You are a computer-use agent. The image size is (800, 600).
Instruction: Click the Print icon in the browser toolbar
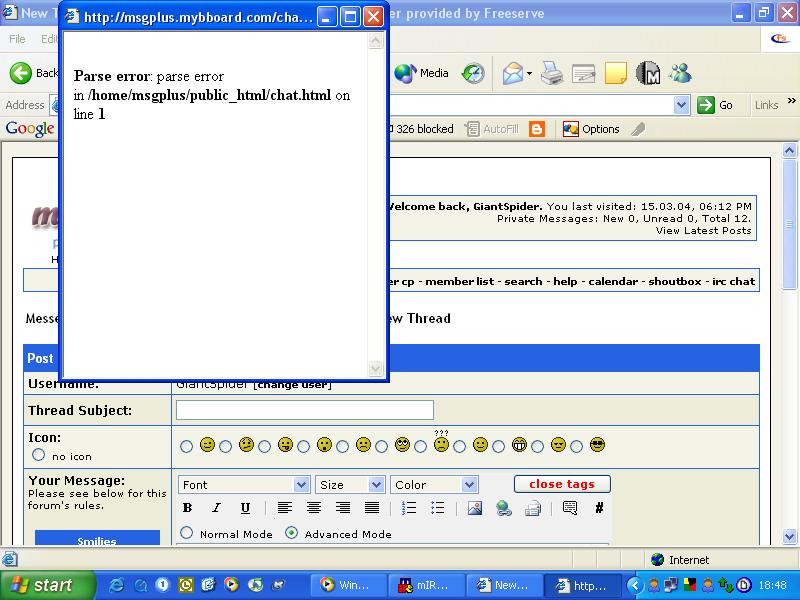(x=551, y=73)
